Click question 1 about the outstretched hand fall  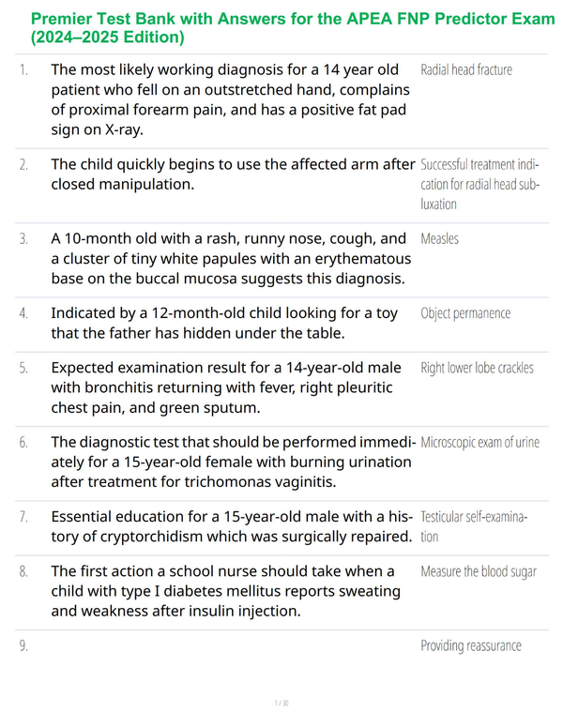coord(231,99)
